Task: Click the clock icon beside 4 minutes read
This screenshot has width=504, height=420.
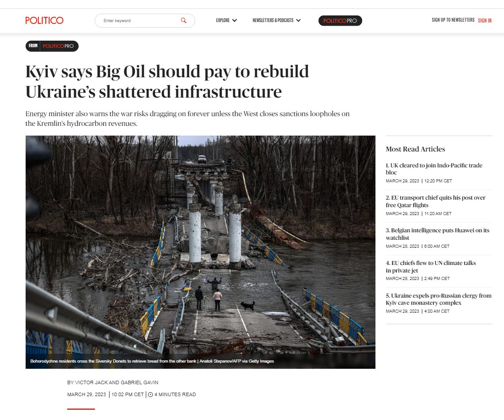Action: point(150,395)
